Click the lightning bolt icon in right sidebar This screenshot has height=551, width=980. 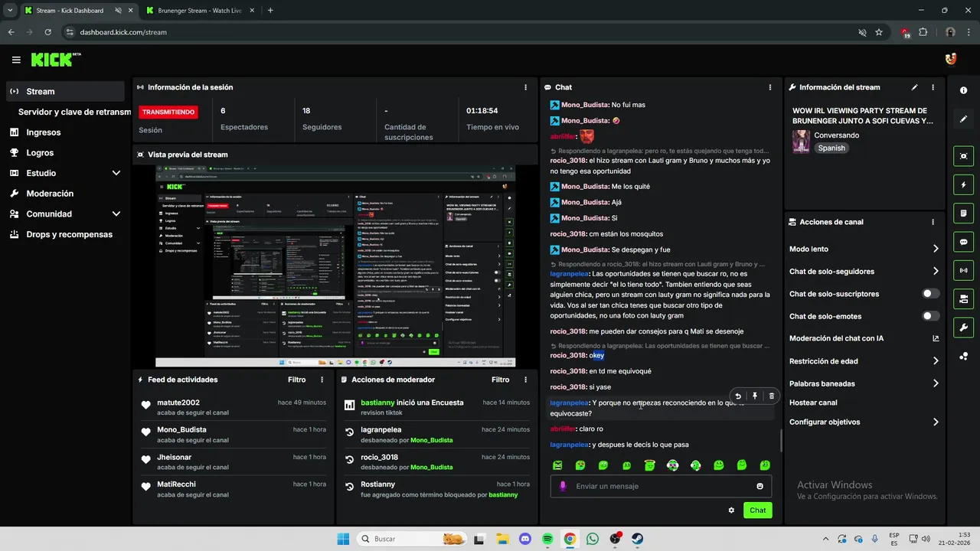(963, 184)
